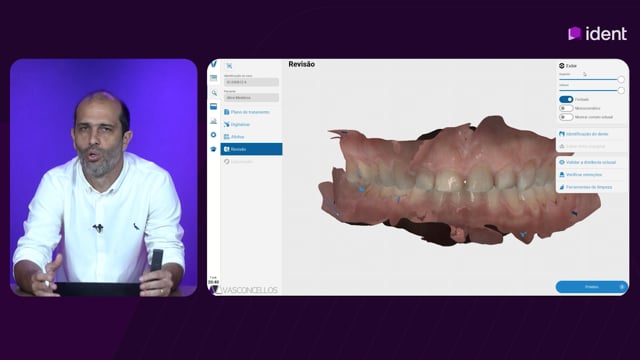Click the blue Próximo button

tap(591, 287)
